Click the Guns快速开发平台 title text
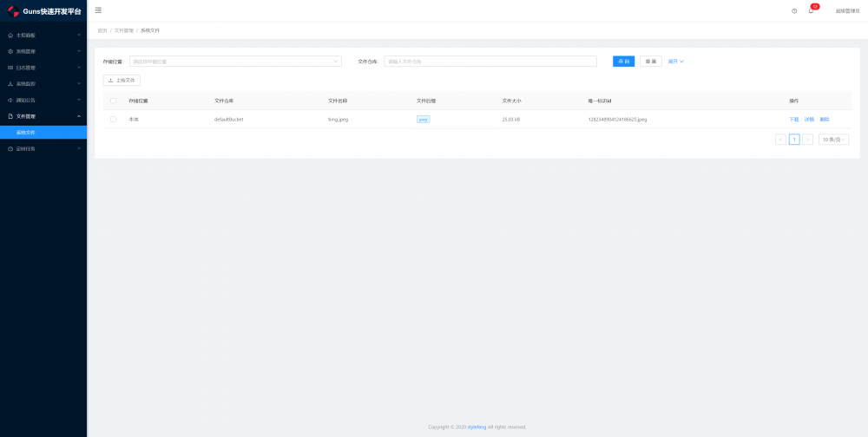Screen dimensions: 868x437 52,11
